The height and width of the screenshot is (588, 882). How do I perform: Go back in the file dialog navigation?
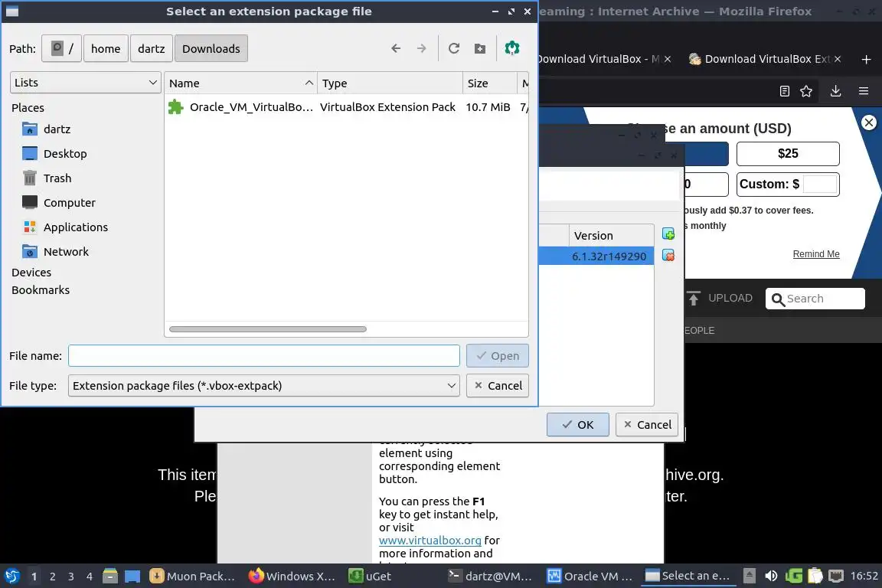click(396, 48)
